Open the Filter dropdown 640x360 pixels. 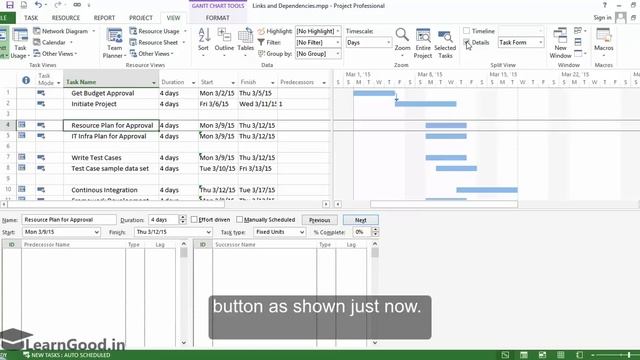point(338,42)
